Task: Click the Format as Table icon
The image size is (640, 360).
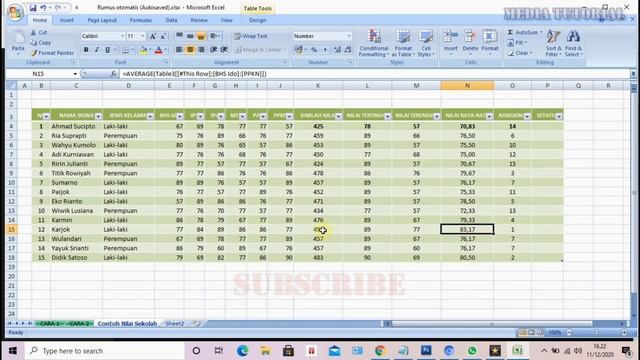Action: 403,37
